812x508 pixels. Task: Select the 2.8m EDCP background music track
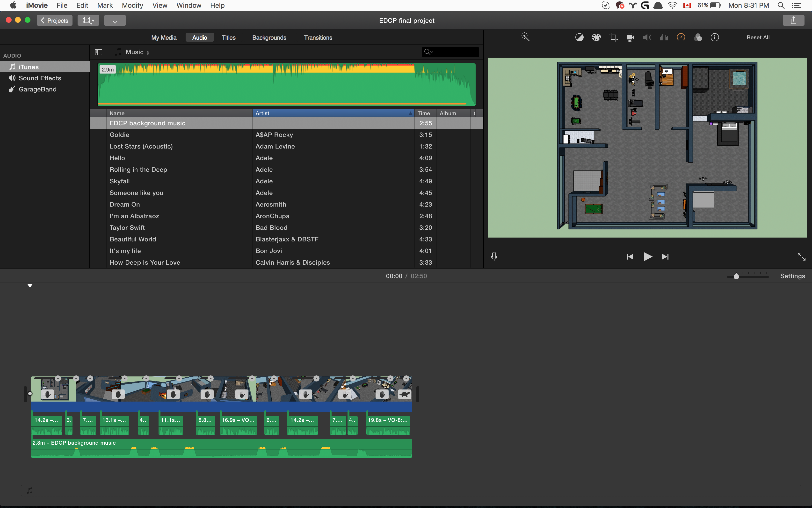(x=221, y=448)
